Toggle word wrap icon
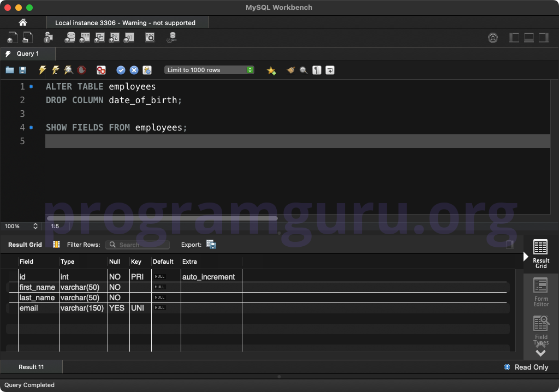The image size is (559, 392). 330,70
